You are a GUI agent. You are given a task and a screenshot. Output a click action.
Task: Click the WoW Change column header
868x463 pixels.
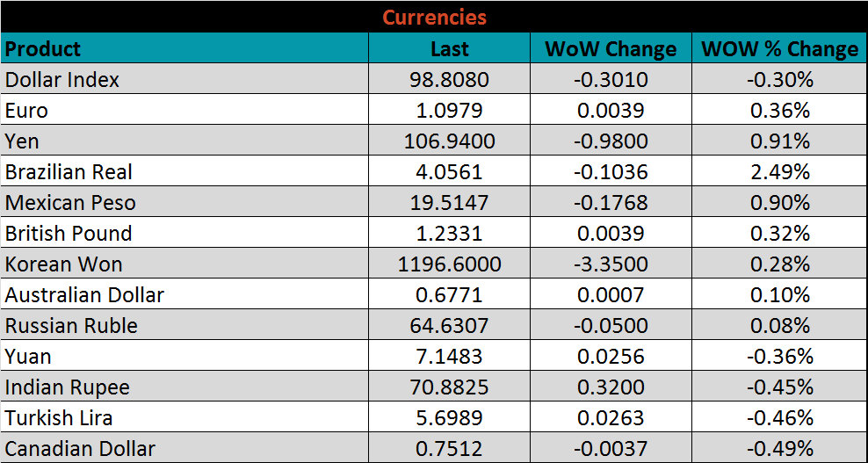[x=611, y=49]
